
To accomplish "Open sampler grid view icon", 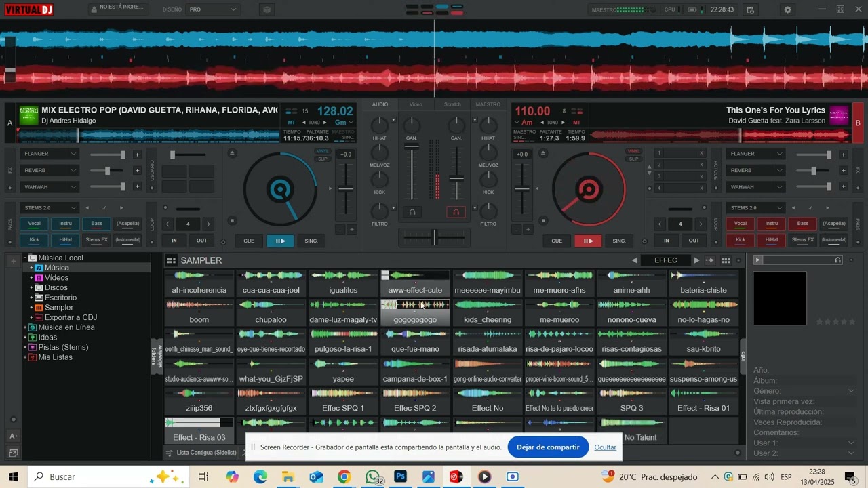I will click(726, 260).
